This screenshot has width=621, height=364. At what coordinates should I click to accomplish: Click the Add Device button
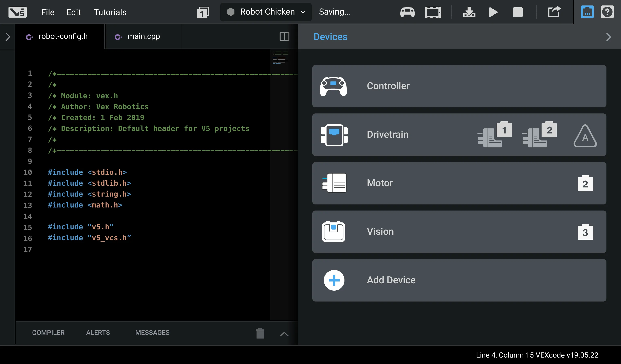coord(459,280)
